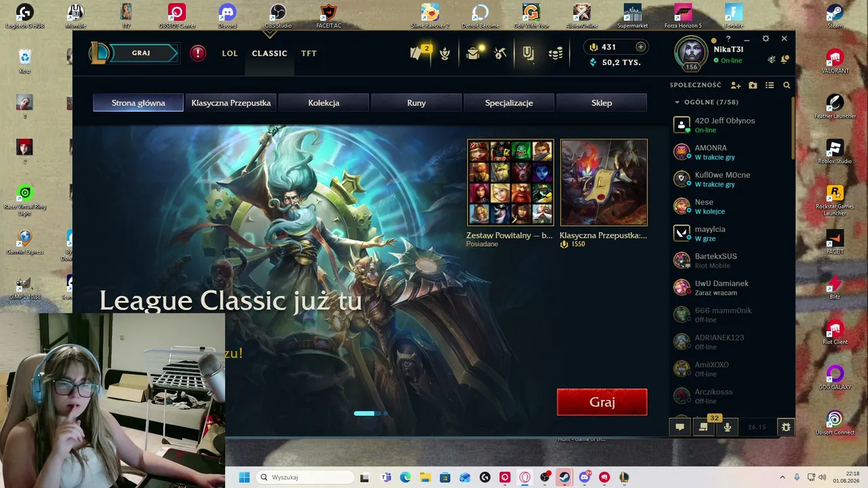Screen dimensions: 868x488
Task: Click the SPOŁECZNOŚĆ heading
Action: 696,85
